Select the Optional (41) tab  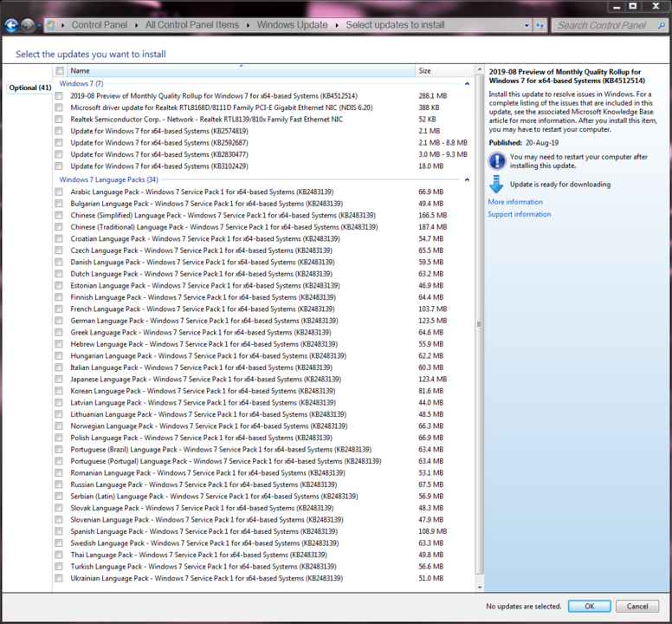tap(30, 88)
